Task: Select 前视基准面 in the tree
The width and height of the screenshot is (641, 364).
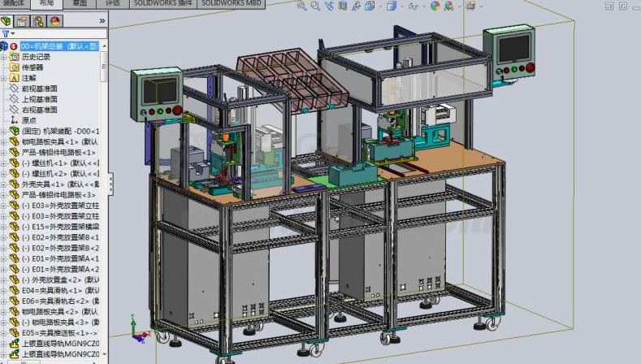Action: (x=40, y=89)
